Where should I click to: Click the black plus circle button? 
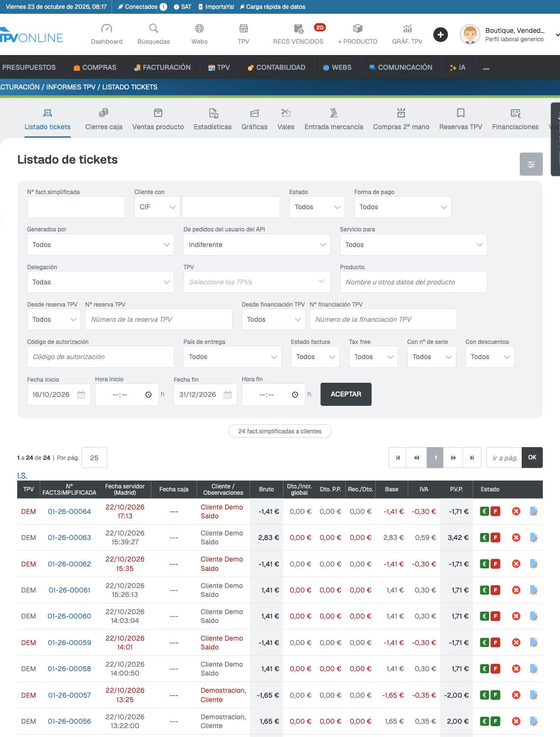[441, 34]
